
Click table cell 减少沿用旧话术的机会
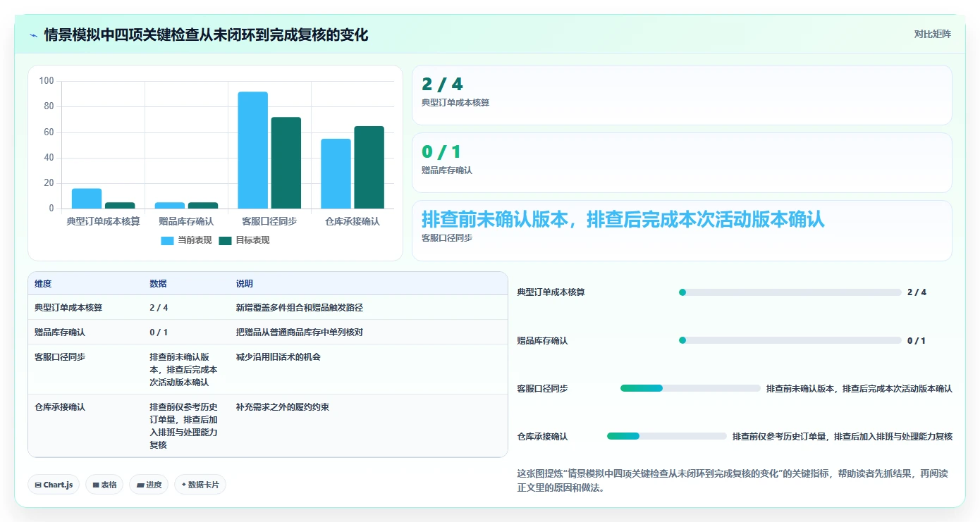coord(278,357)
